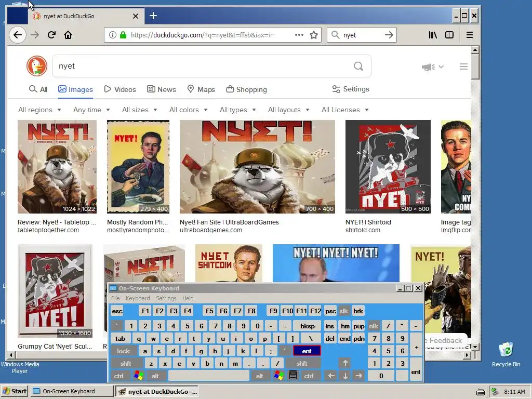
Task: Switch to the Videos tab
Action: (x=120, y=89)
